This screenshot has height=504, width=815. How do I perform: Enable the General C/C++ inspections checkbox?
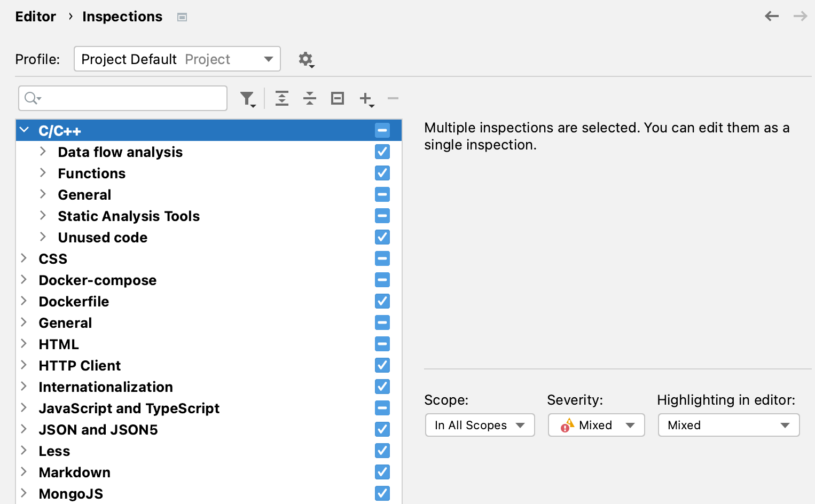(x=382, y=194)
